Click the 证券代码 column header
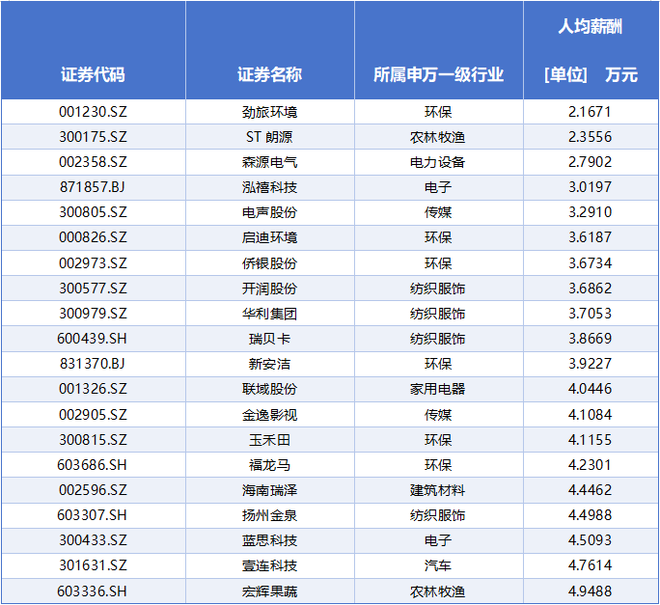Image resolution: width=660 pixels, height=605 pixels. 93,75
